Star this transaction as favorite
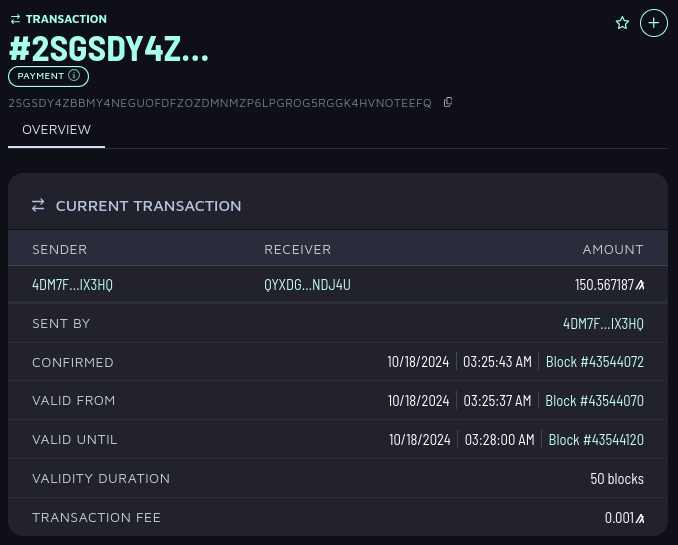Image resolution: width=678 pixels, height=545 pixels. (x=622, y=22)
